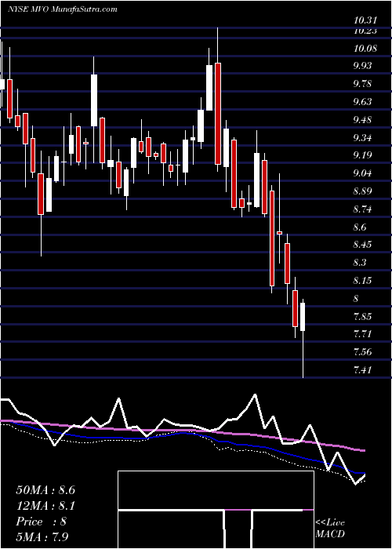Viewport: 392px width, 549px height.
Task: Click the 10.31 price axis label
Action: tap(364, 21)
